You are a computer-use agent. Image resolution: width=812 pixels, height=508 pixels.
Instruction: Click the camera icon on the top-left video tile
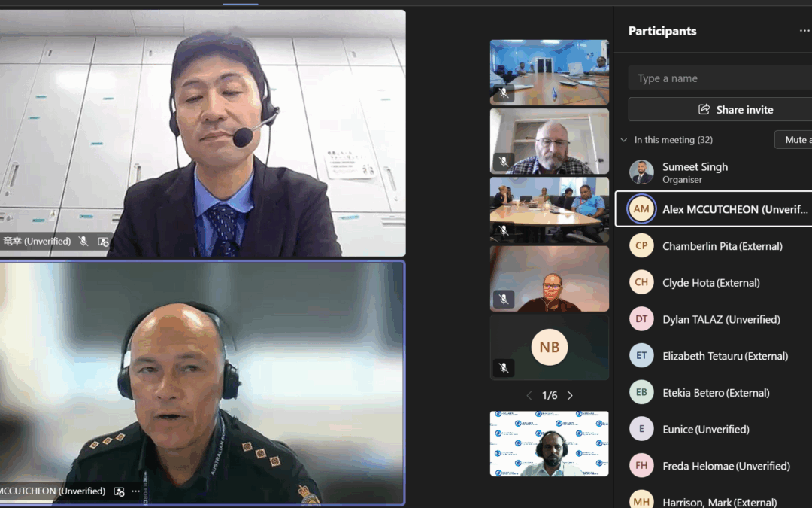coord(103,242)
